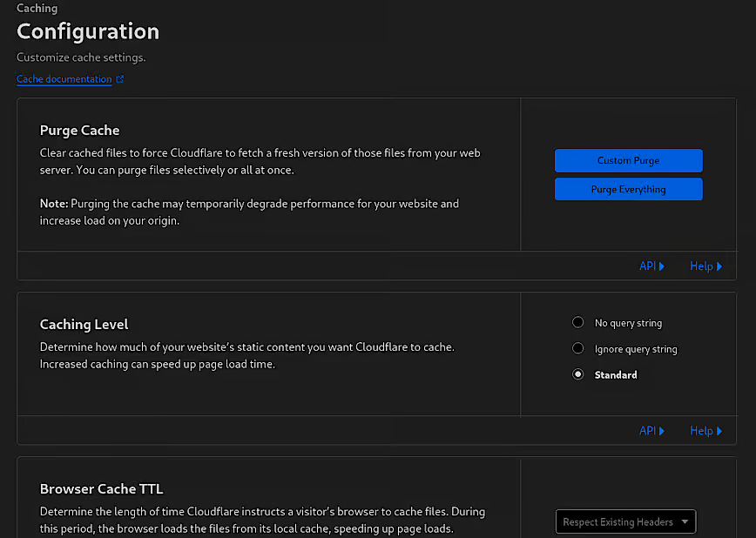Click the Purge Everything button

pyautogui.click(x=628, y=190)
